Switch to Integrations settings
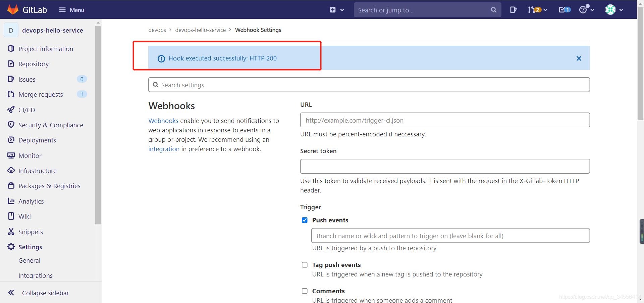Screen dimensions: 644x303 point(36,275)
